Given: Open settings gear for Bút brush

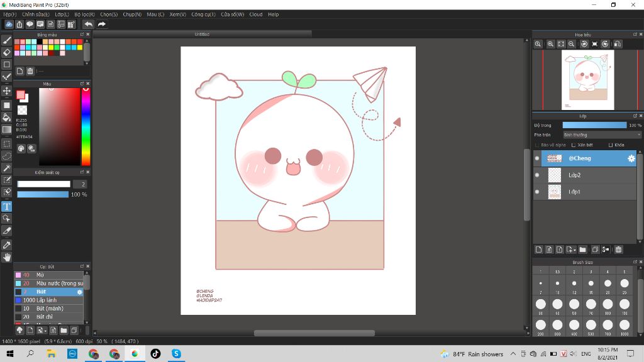Looking at the screenshot, I should [x=80, y=292].
